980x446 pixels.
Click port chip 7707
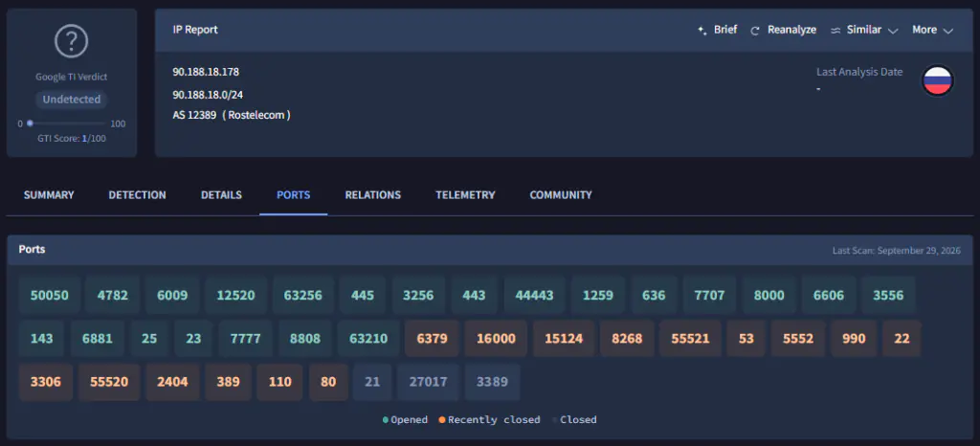coord(710,296)
